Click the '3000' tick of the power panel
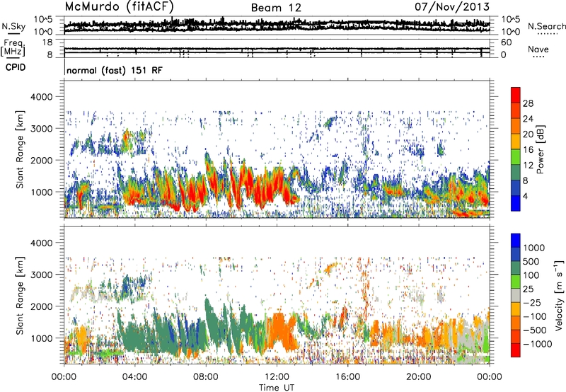This screenshot has width=566, height=392. 43,129
